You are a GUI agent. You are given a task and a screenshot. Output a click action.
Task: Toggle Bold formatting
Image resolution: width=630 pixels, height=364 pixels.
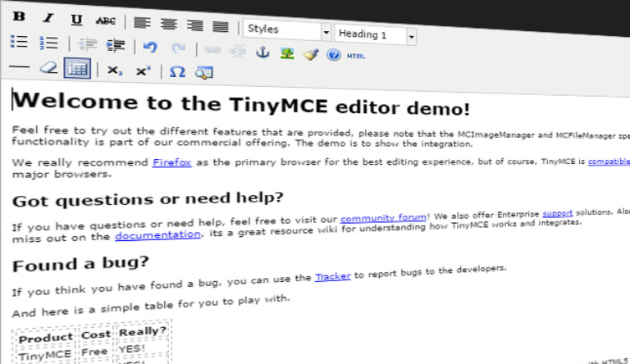pyautogui.click(x=19, y=16)
